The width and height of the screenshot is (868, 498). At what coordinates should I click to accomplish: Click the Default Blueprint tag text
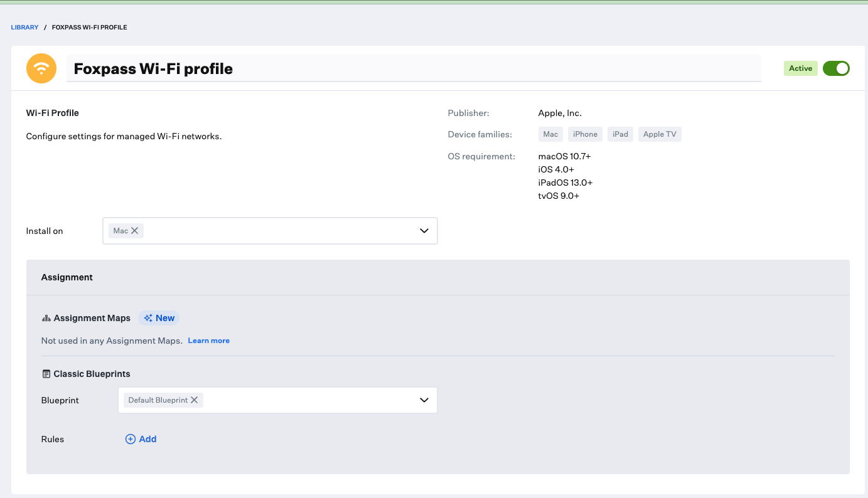[x=158, y=400]
